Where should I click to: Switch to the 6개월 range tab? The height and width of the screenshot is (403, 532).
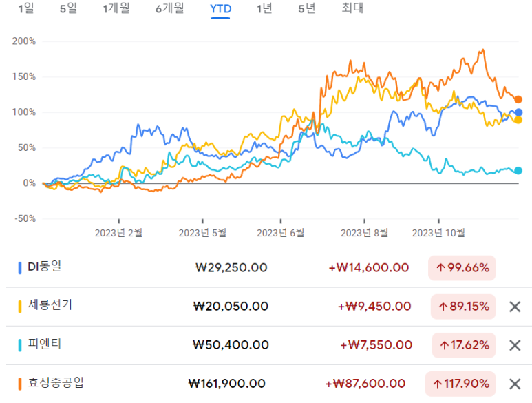[169, 8]
